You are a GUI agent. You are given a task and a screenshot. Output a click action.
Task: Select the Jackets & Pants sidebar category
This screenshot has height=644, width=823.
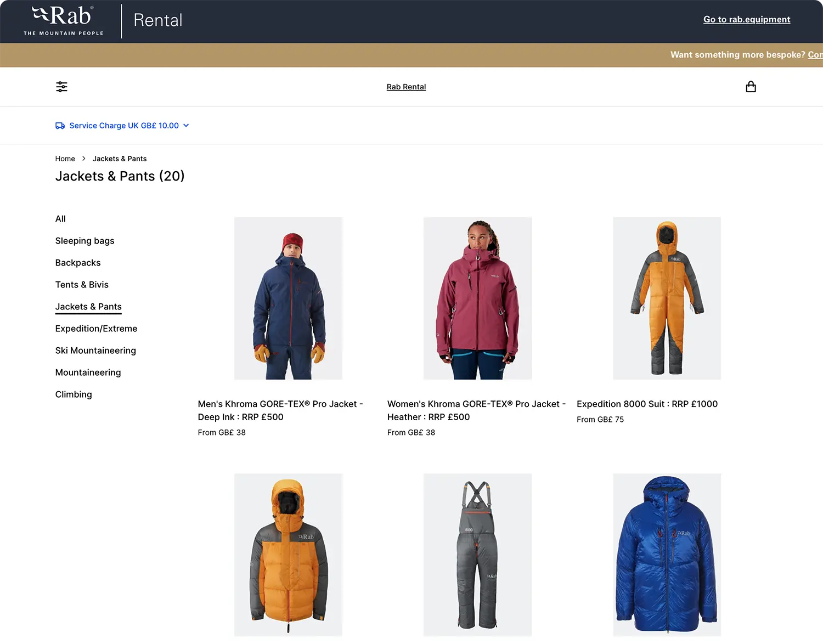[x=88, y=307]
